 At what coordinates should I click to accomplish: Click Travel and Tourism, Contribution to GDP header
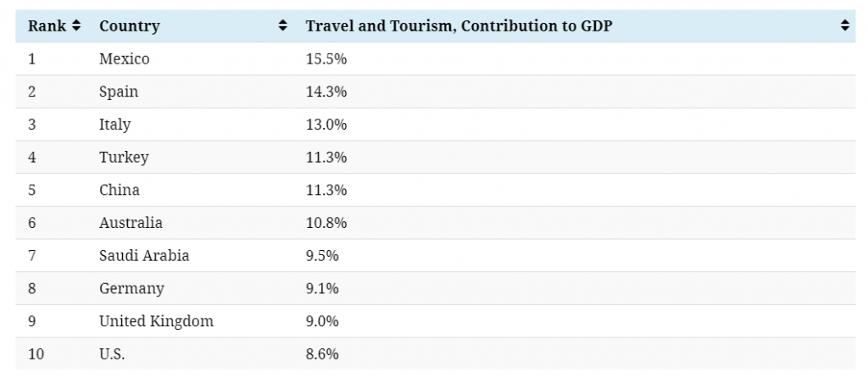[459, 26]
